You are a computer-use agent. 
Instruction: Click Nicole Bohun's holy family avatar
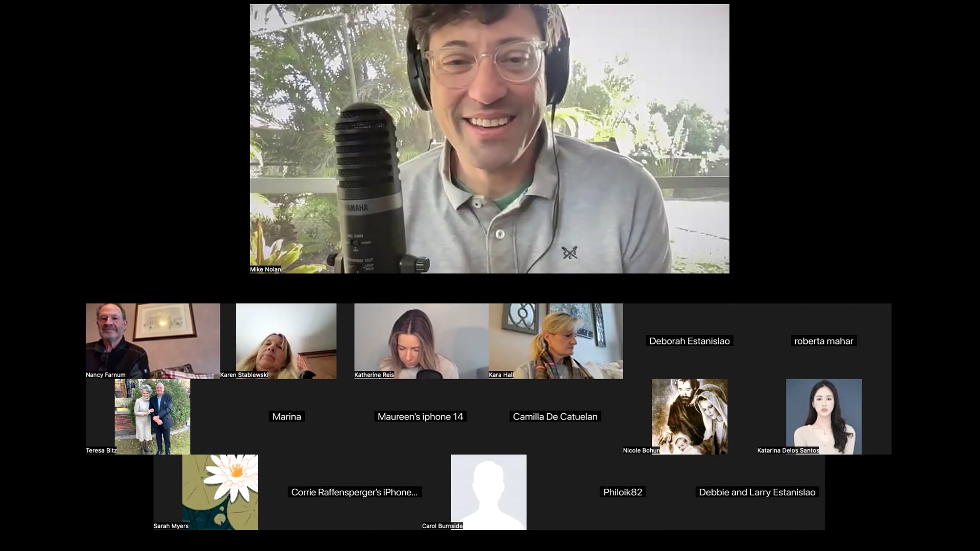point(689,416)
